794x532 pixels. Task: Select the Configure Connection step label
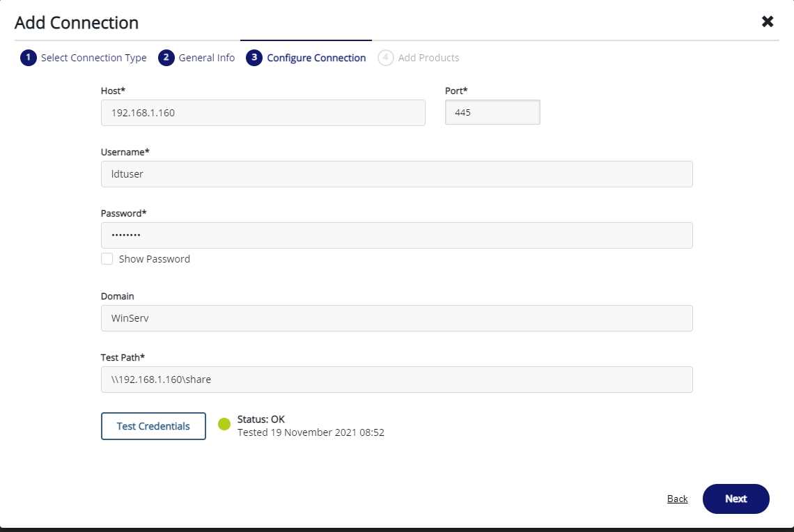[x=316, y=58]
